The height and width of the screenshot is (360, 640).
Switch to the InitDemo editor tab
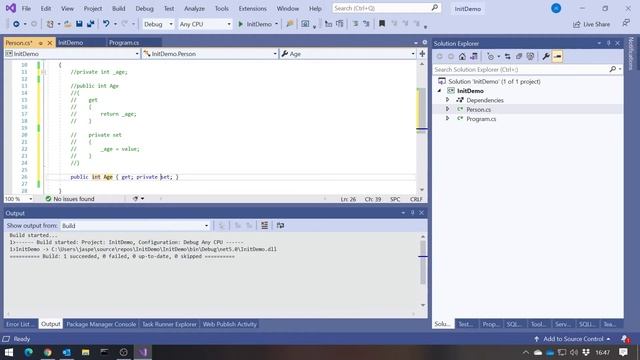pyautogui.click(x=70, y=43)
